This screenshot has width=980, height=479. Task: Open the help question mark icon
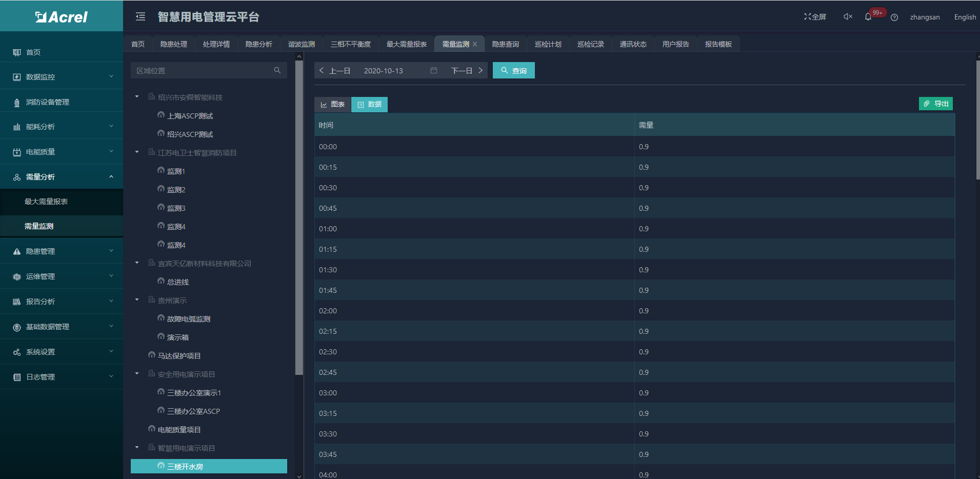(894, 17)
